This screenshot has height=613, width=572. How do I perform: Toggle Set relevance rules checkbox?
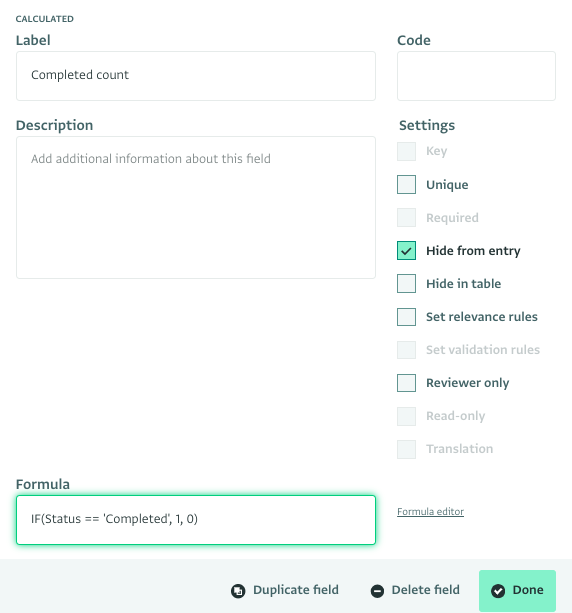tap(406, 317)
